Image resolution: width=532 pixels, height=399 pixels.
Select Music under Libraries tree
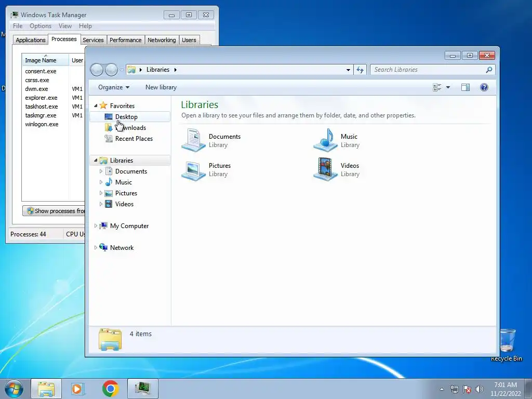point(124,182)
